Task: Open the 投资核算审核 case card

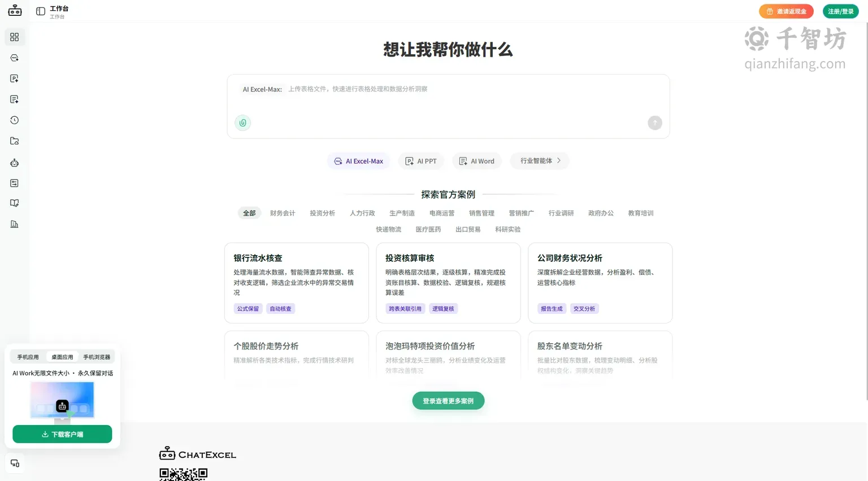Action: (448, 283)
